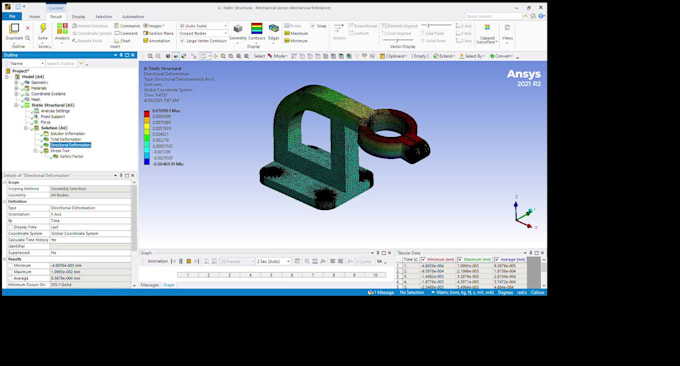
Task: Open the Extend dropdown button
Action: coord(444,56)
